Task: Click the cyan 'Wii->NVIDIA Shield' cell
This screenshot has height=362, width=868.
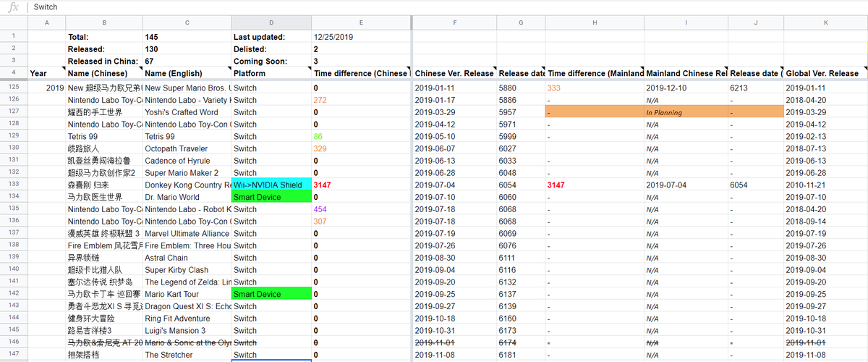Action: coord(271,185)
